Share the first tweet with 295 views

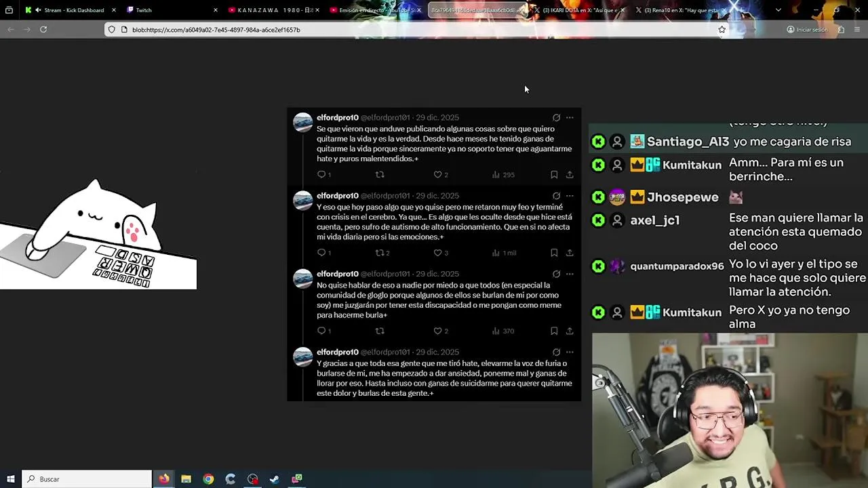(x=570, y=175)
